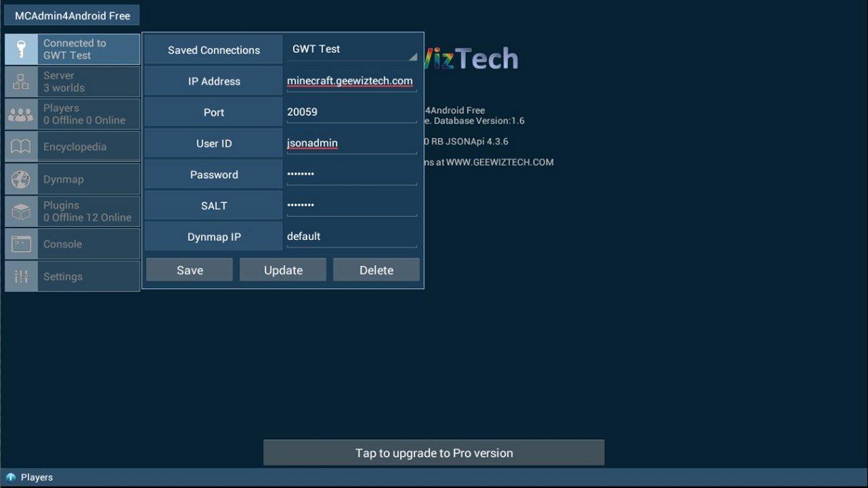Click the SALT label
Image resolution: width=868 pixels, height=488 pixels.
pos(214,206)
